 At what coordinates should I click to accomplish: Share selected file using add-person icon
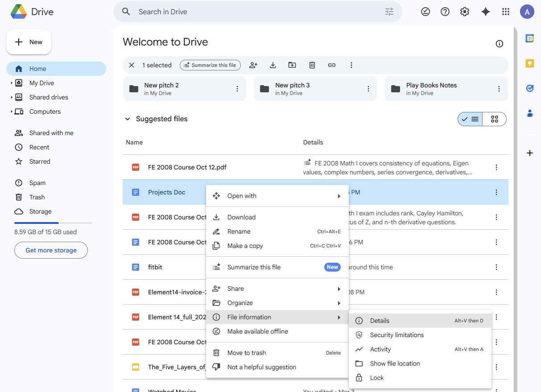point(253,65)
